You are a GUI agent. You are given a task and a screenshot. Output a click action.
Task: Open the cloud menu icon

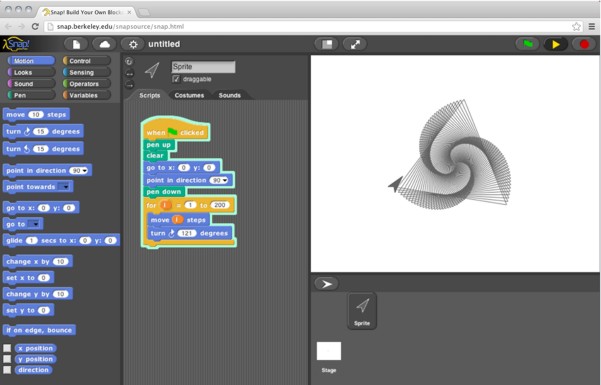[x=104, y=44]
